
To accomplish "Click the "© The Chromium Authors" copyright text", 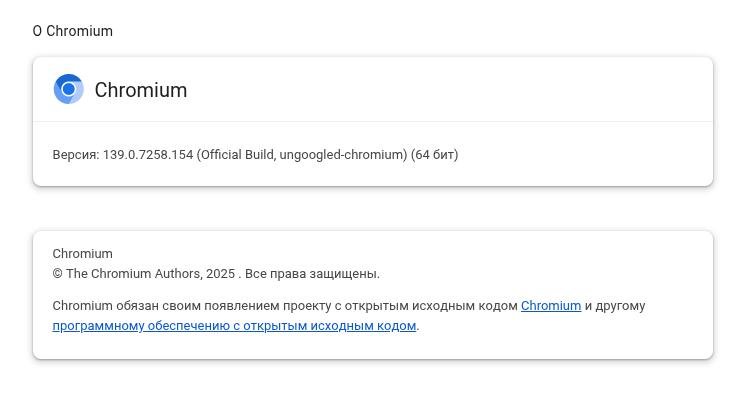I will [x=127, y=273].
